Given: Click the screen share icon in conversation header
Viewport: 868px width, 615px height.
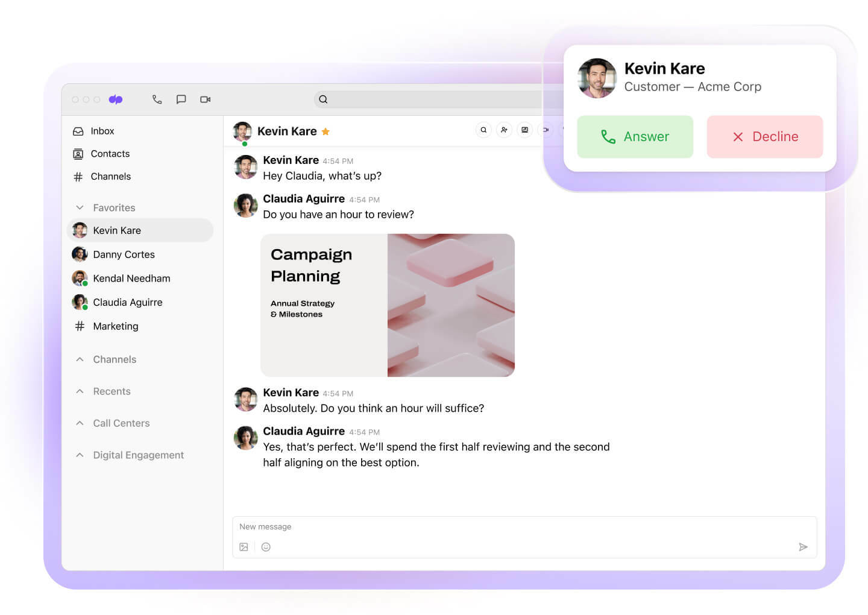Looking at the screenshot, I should tap(525, 130).
